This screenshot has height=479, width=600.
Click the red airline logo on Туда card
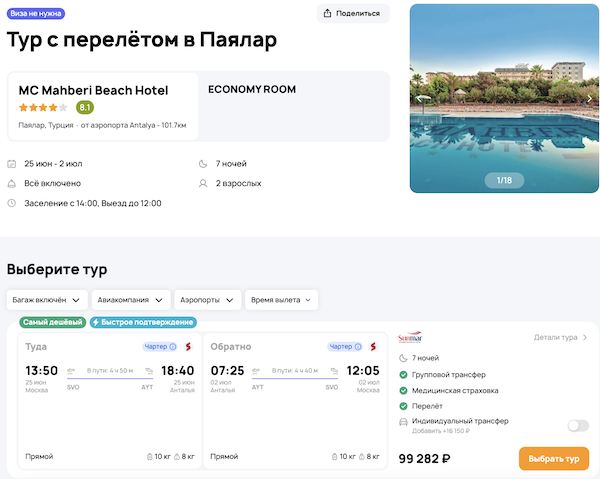click(x=188, y=347)
